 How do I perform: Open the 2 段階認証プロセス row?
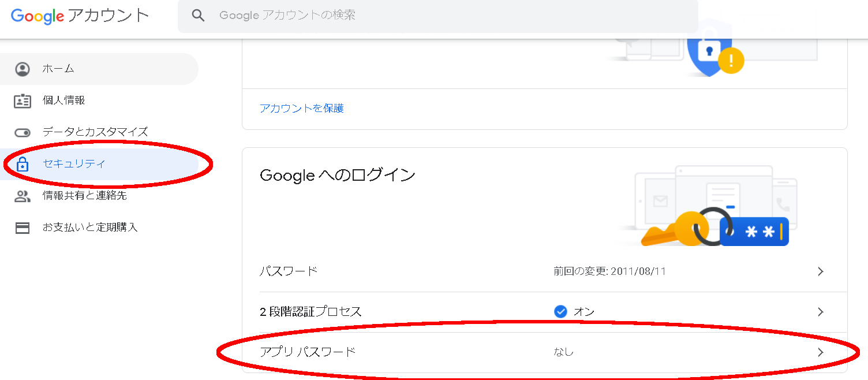click(x=544, y=312)
